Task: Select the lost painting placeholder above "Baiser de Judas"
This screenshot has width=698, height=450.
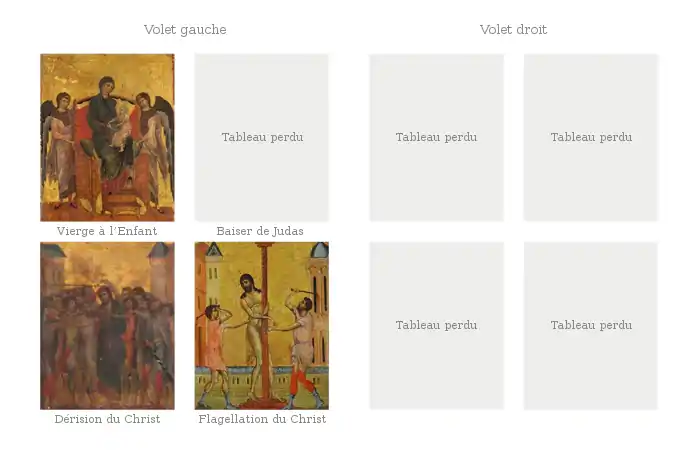Action: click(x=262, y=137)
